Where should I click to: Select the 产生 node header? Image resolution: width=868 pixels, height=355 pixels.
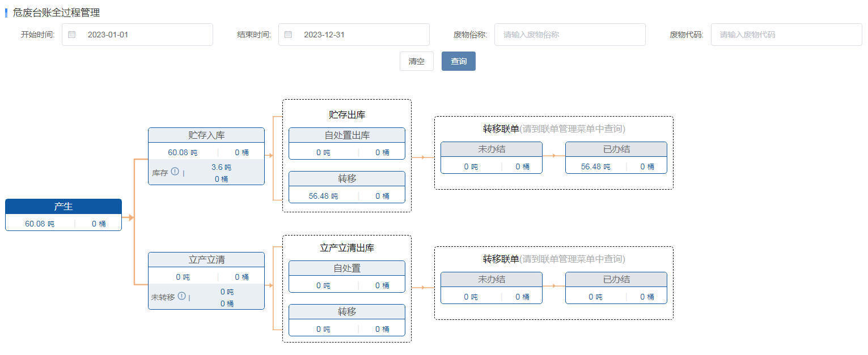[63, 207]
